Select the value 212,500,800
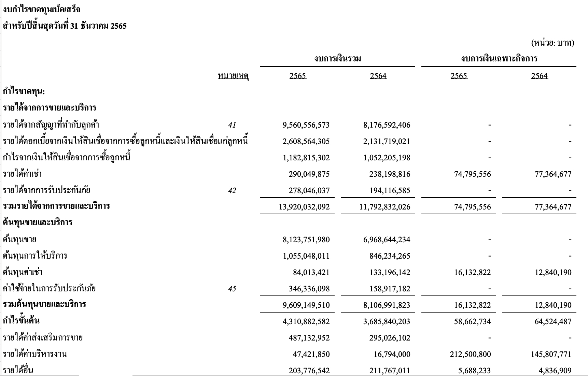Viewport: 588px width, 376px height. pos(471,355)
